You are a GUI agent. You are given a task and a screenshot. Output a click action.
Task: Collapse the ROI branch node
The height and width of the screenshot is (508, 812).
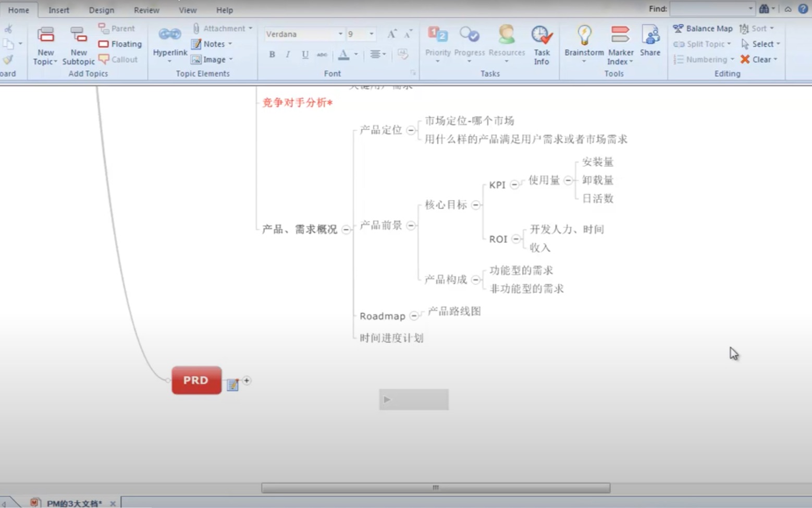[x=515, y=239]
